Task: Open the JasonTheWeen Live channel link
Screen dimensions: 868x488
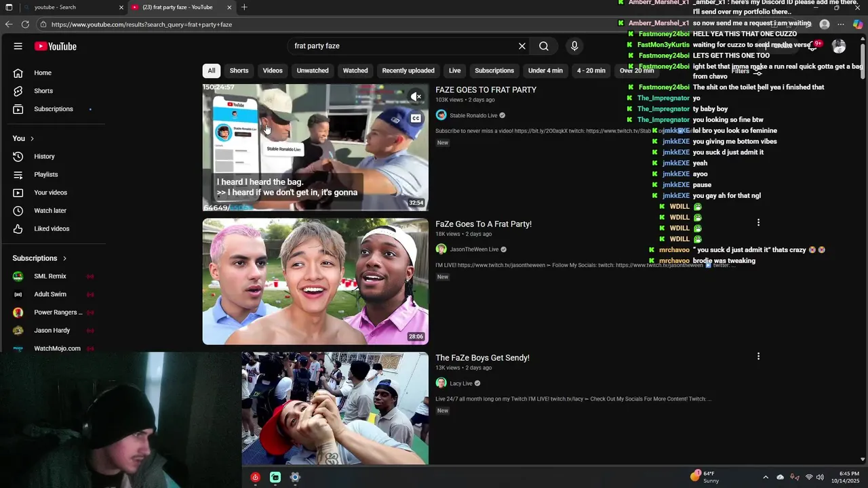Action: [474, 249]
